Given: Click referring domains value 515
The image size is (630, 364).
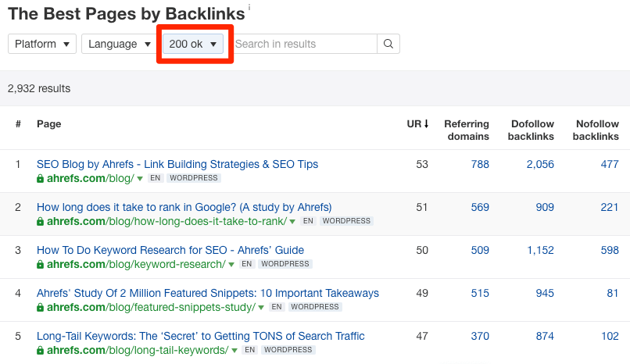Looking at the screenshot, I should (480, 293).
